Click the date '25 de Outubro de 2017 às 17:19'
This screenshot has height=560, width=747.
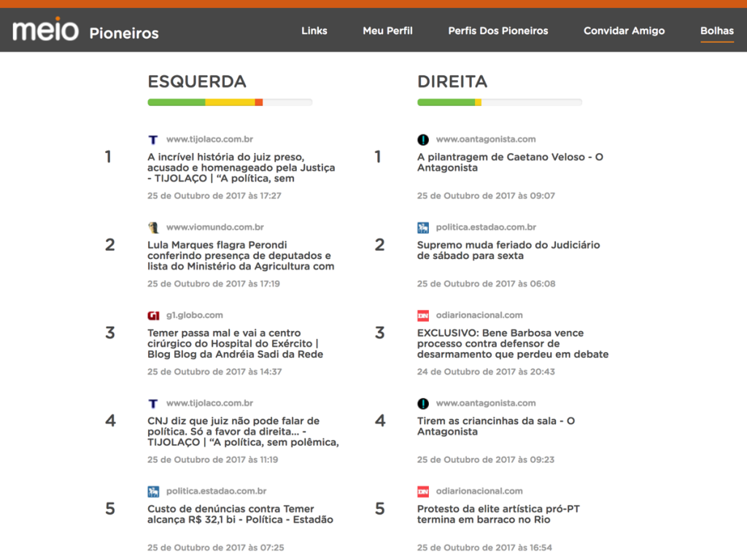[214, 284]
